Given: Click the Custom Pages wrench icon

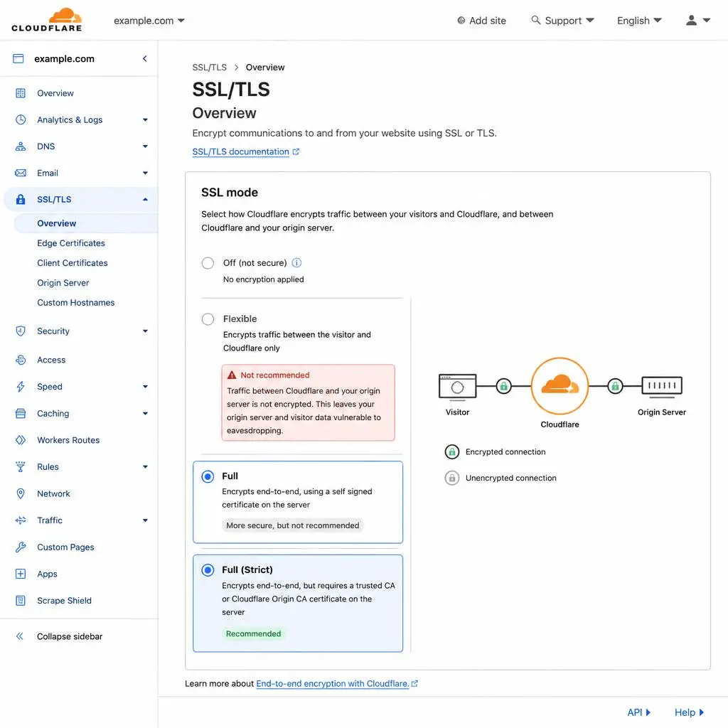Looking at the screenshot, I should coord(21,547).
